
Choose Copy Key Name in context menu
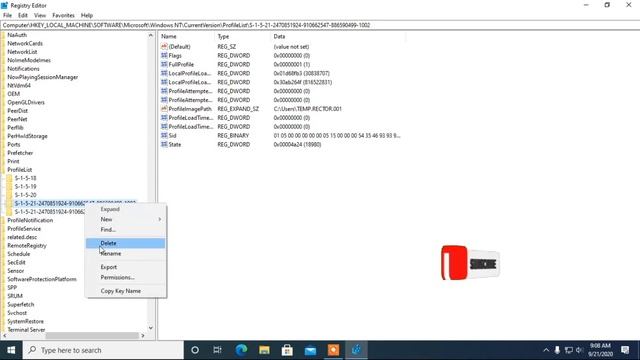(125, 291)
